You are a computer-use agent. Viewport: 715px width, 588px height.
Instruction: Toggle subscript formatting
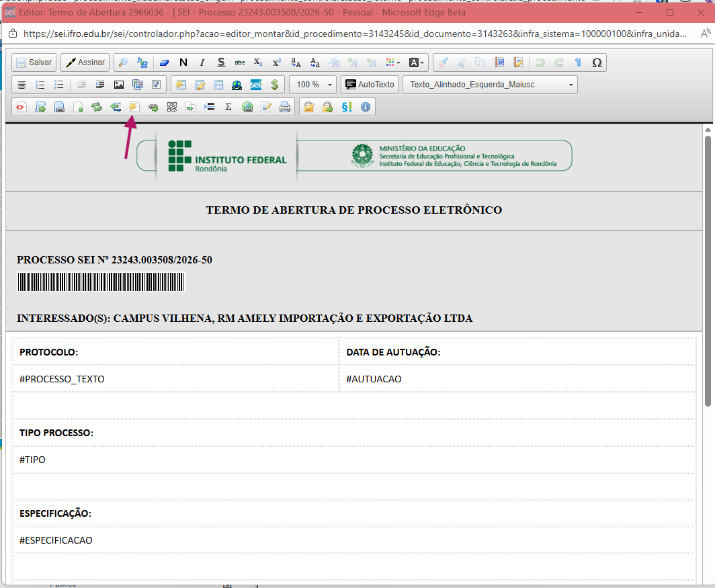tap(258, 62)
